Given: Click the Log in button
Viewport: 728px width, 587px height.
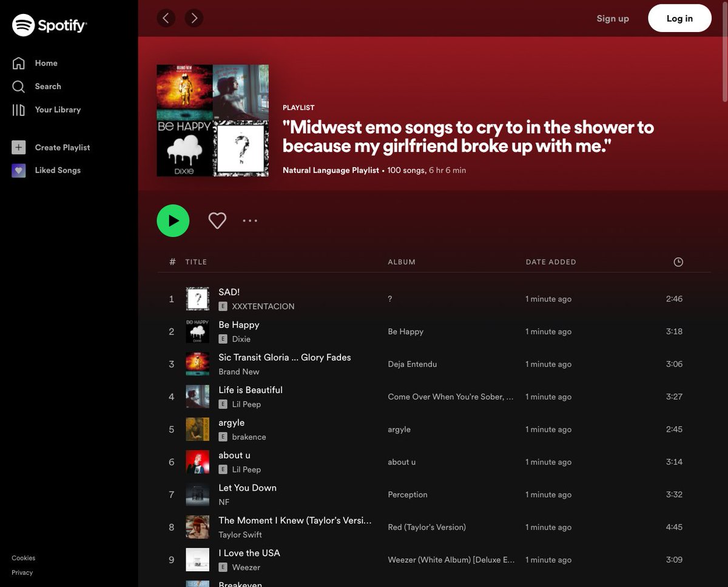Looking at the screenshot, I should pyautogui.click(x=679, y=18).
